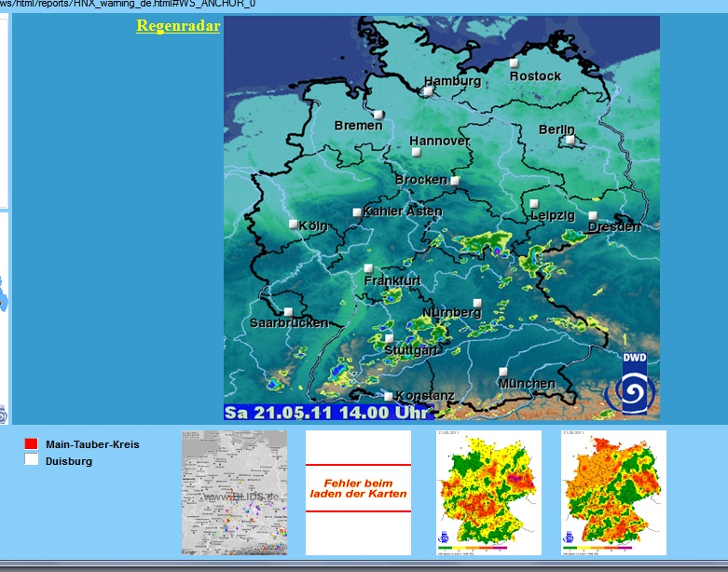The image size is (728, 572).
Task: Select the Bremen map marker
Action: pos(378,115)
